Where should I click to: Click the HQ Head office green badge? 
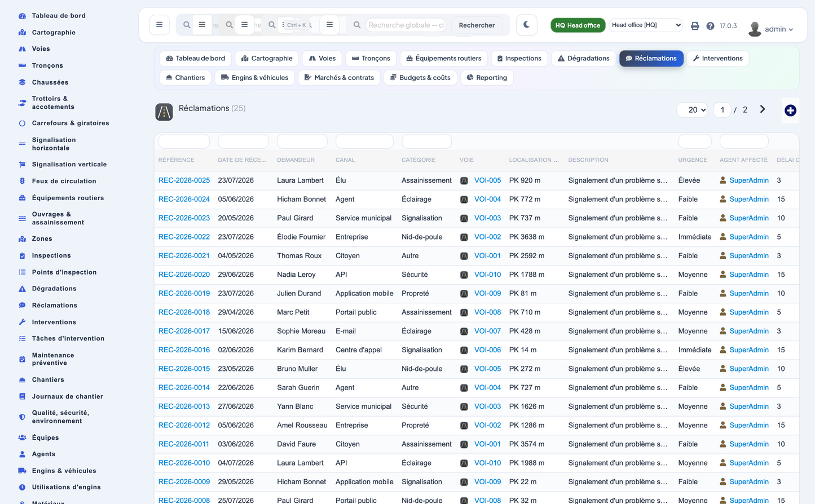tap(578, 25)
